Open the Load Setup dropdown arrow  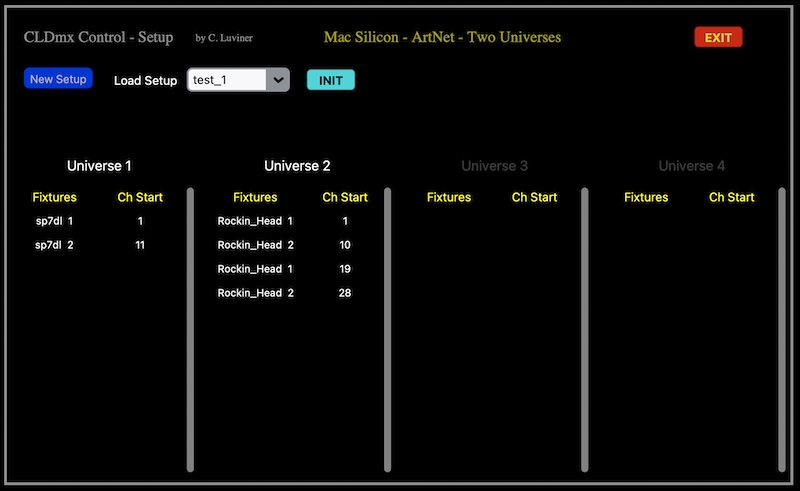[278, 80]
